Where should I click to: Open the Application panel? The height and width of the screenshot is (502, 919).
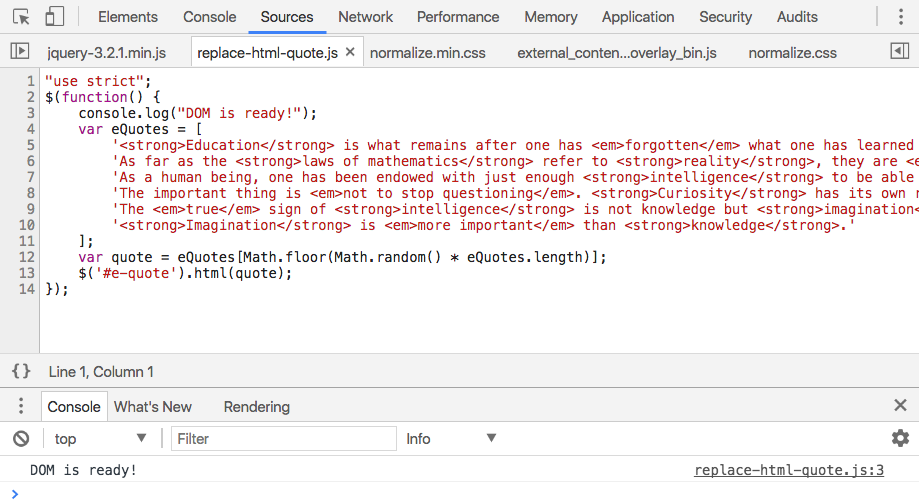click(638, 17)
